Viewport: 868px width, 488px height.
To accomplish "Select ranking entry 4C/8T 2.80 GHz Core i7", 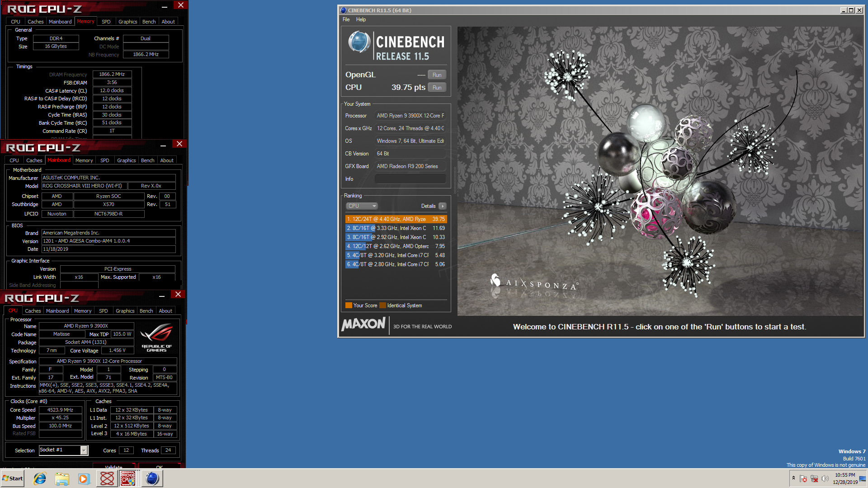I will (x=396, y=264).
